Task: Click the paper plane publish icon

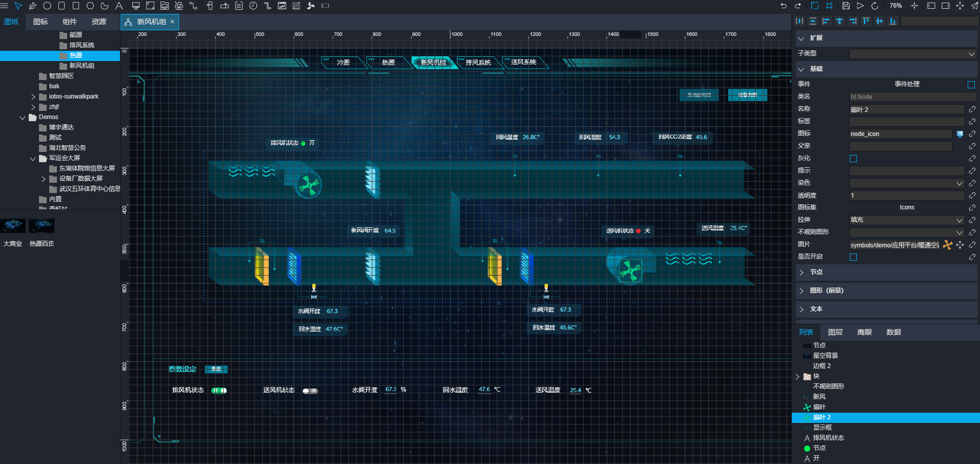Action: (x=974, y=6)
